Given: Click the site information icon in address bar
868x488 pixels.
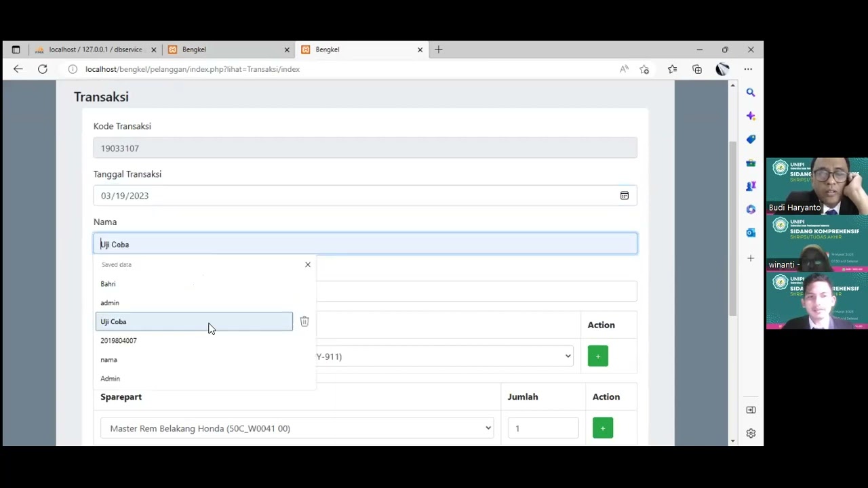Looking at the screenshot, I should point(73,69).
